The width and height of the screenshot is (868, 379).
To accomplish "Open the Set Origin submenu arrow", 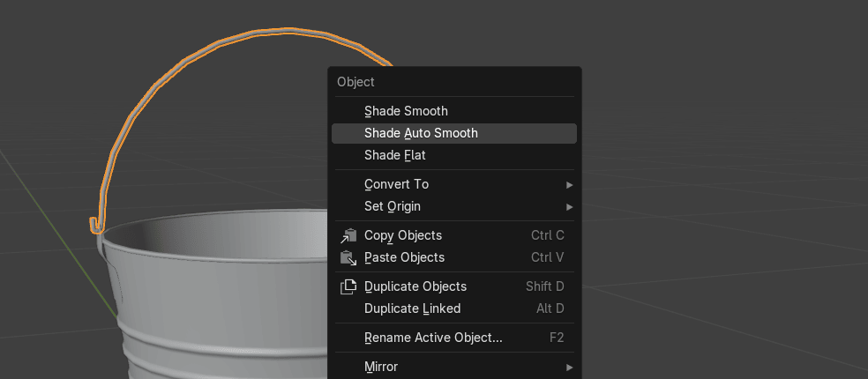I will click(x=569, y=207).
